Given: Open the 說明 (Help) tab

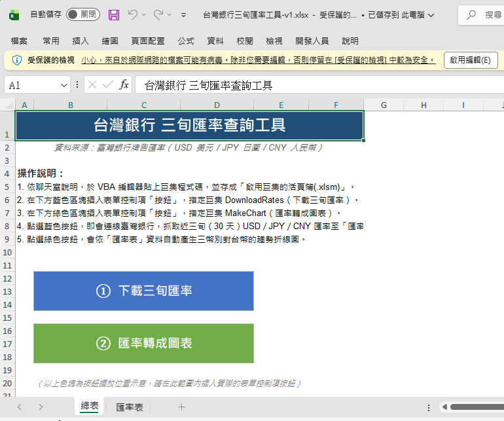Looking at the screenshot, I should coord(350,41).
